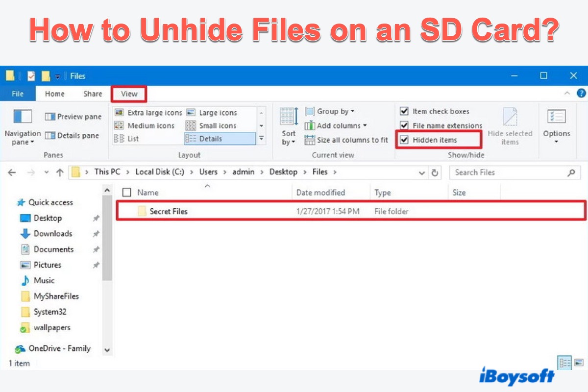
Task: Expand address bar history dropdown arrow
Action: coord(422,172)
